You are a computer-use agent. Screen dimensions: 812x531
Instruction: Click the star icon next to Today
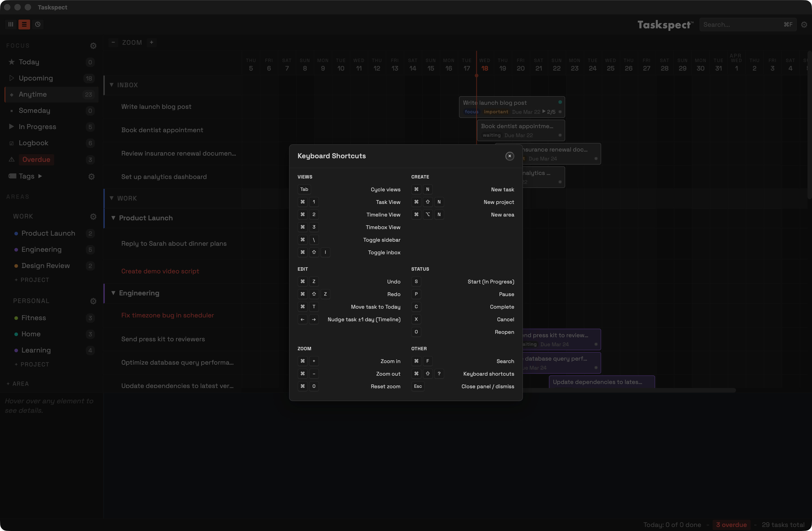[x=11, y=62]
